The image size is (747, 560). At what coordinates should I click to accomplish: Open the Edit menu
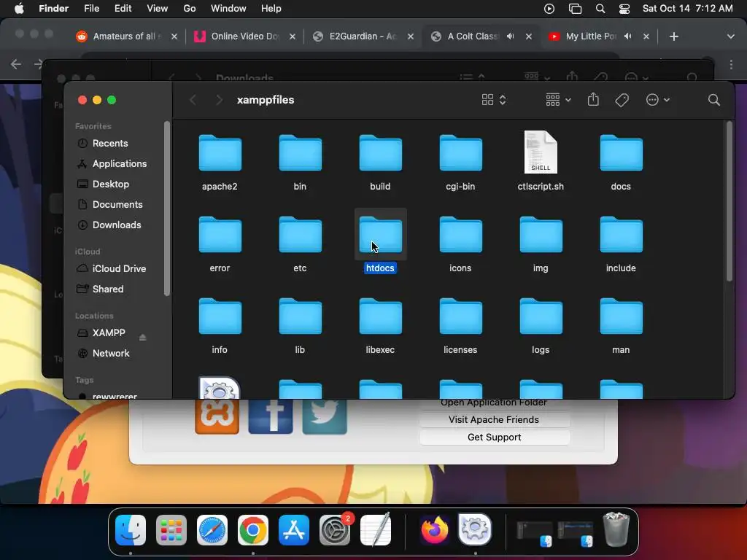pos(123,9)
